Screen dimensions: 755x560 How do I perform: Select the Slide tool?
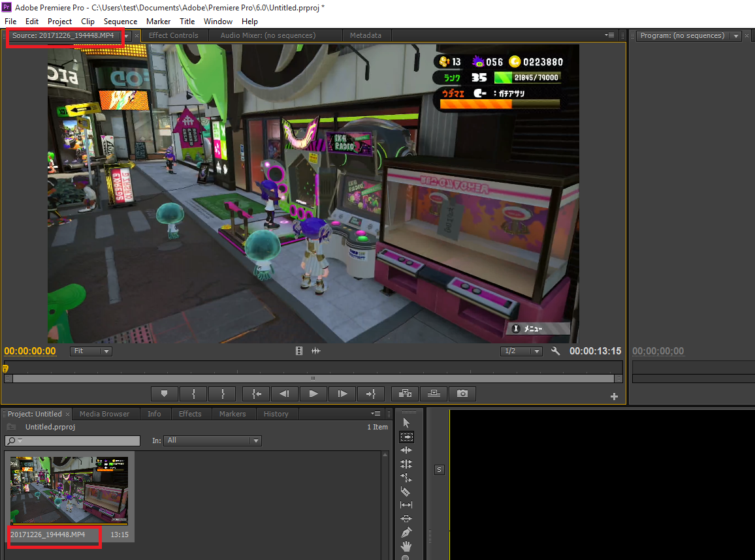pyautogui.click(x=406, y=519)
